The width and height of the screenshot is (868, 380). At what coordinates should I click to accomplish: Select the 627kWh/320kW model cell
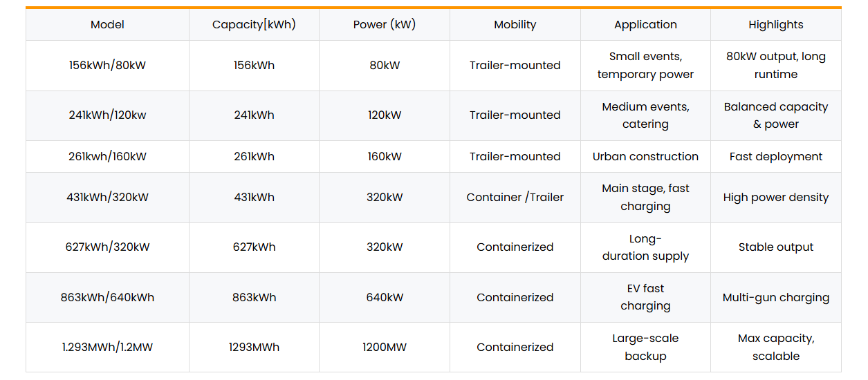click(x=107, y=247)
